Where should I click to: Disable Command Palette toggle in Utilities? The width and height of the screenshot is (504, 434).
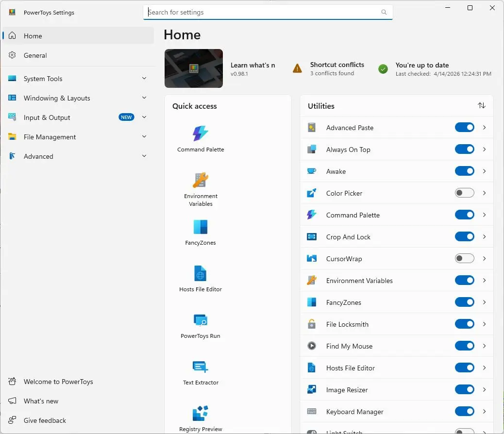point(465,215)
